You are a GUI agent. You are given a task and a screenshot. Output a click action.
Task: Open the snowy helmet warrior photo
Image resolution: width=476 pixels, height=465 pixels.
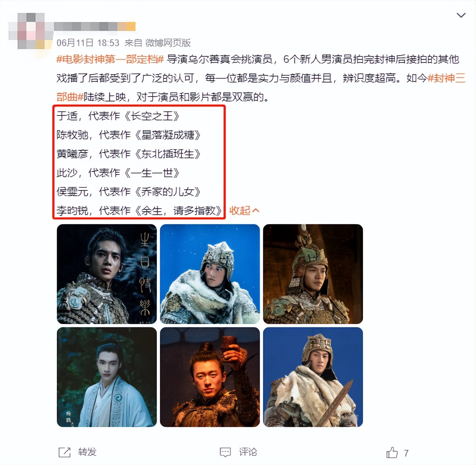pyautogui.click(x=210, y=274)
